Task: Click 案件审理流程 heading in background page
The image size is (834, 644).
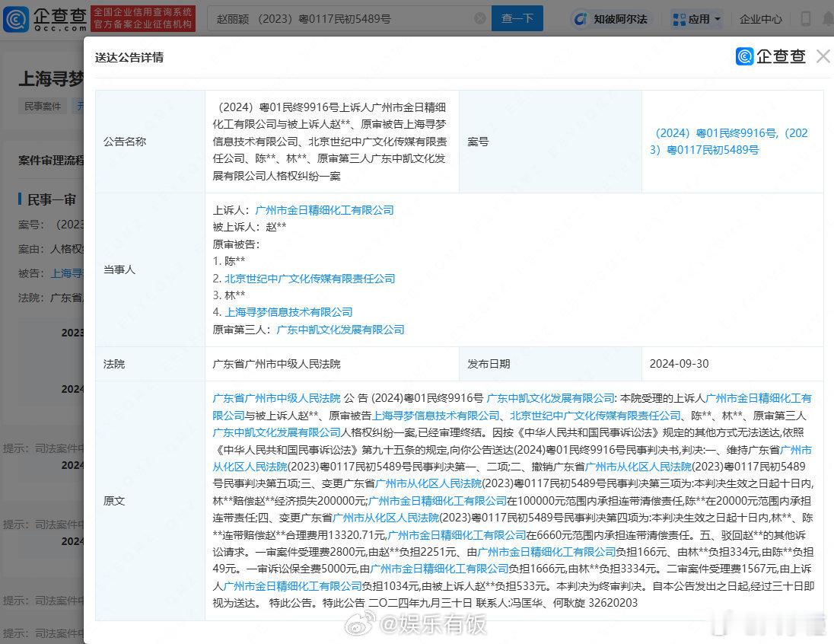Action: tap(51, 160)
